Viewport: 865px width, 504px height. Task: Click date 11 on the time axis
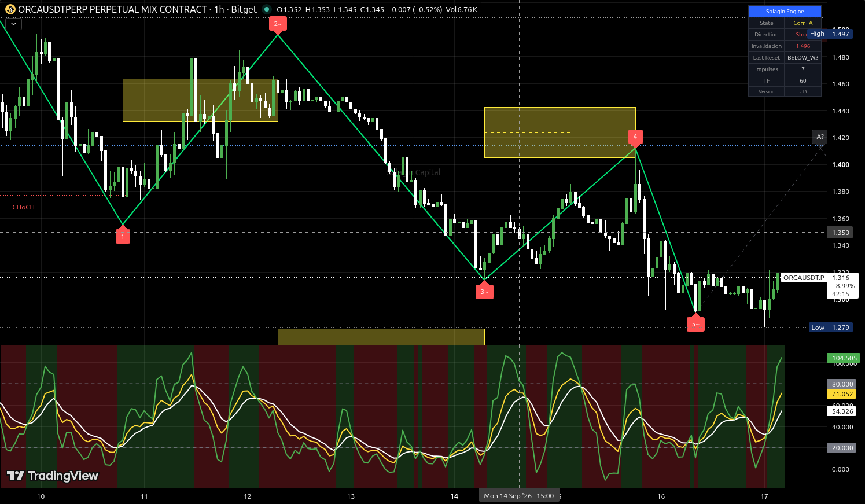144,496
